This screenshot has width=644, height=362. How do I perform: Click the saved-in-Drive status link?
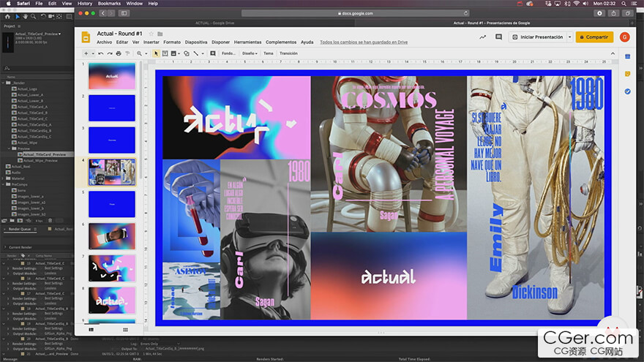[x=364, y=42]
